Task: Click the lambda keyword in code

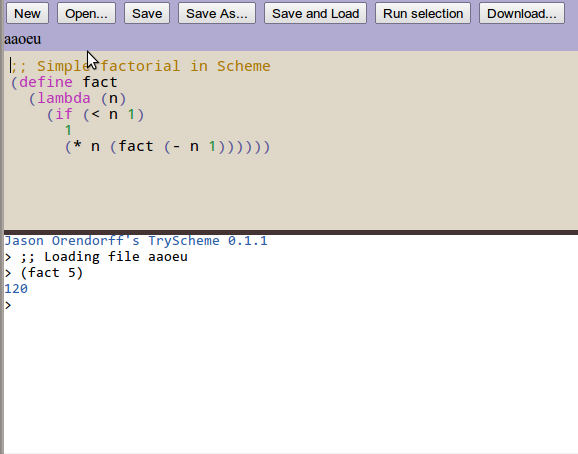Action: (x=64, y=98)
